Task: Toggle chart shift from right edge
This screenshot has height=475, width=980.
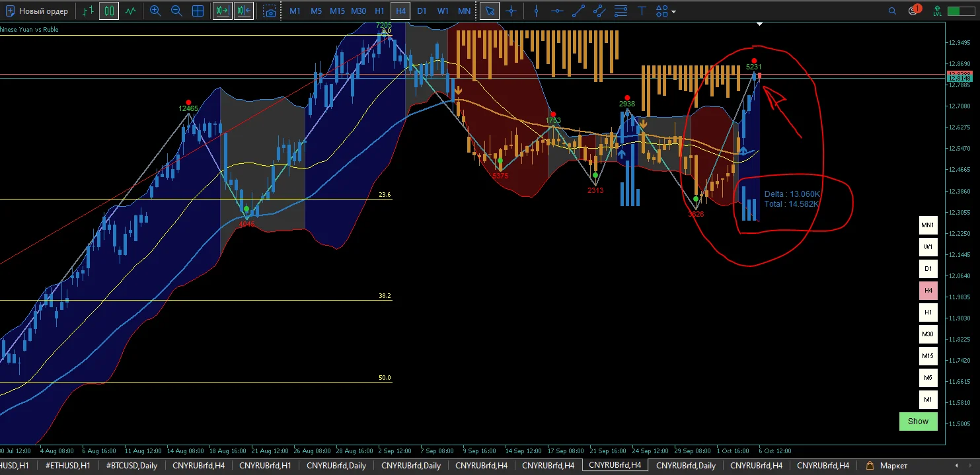Action: click(244, 11)
